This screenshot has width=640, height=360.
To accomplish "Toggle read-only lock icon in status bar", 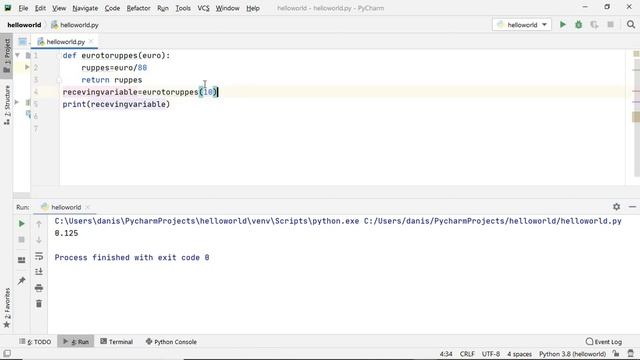I will (x=616, y=354).
